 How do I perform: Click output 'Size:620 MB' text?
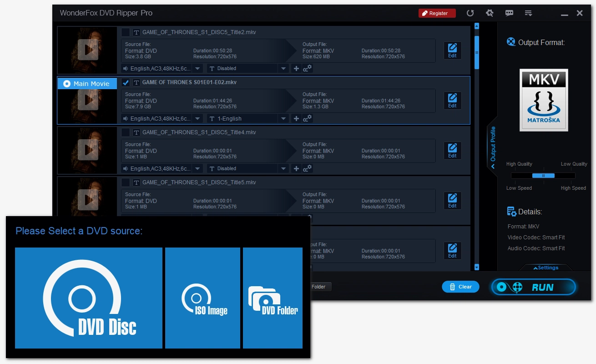pyautogui.click(x=316, y=56)
